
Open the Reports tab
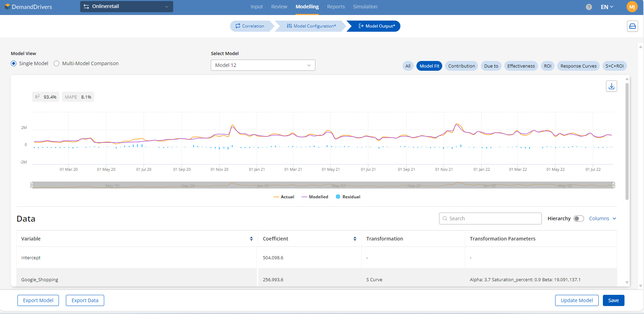tap(336, 7)
